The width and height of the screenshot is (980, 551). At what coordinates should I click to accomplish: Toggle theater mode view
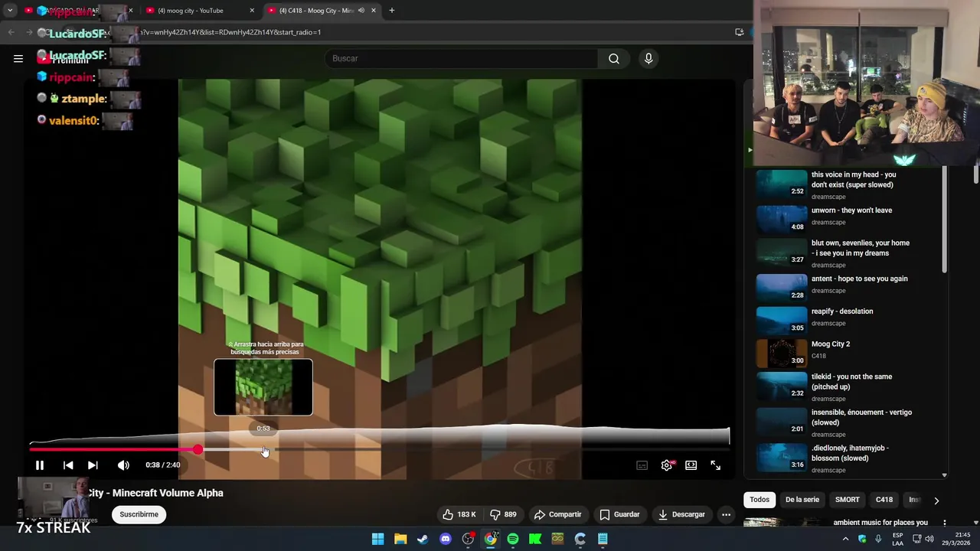tap(691, 465)
